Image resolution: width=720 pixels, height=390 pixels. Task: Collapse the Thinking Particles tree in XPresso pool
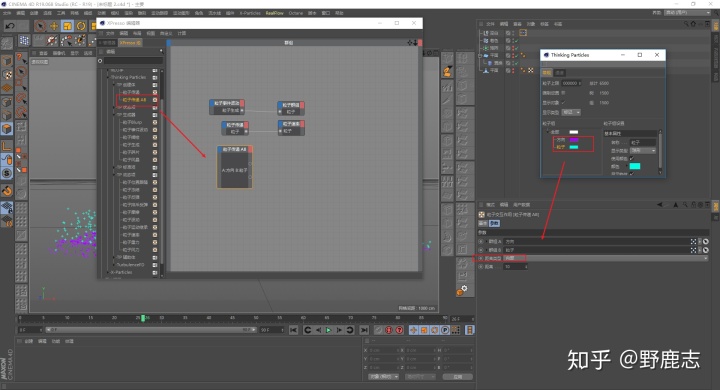click(x=108, y=77)
